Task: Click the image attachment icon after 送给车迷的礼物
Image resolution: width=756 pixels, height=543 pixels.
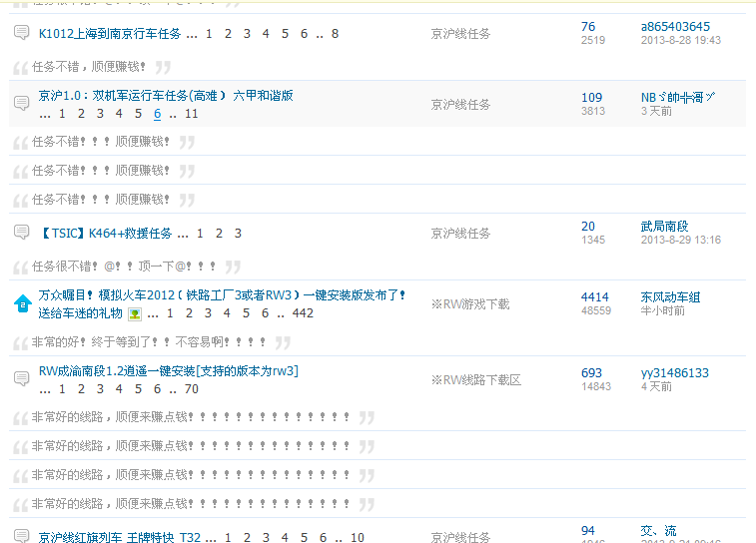Action: click(x=134, y=313)
